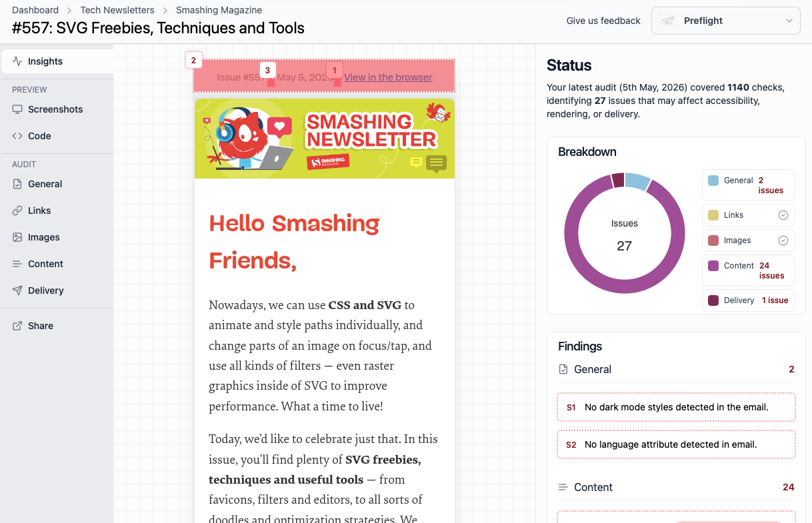812x523 pixels.
Task: Click the yellow Links color swatch
Action: (713, 215)
